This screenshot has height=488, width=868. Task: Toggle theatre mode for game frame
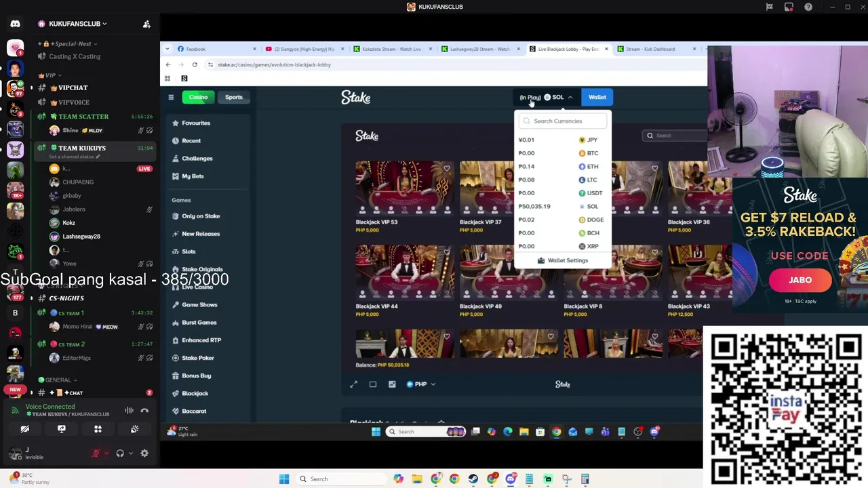(372, 384)
